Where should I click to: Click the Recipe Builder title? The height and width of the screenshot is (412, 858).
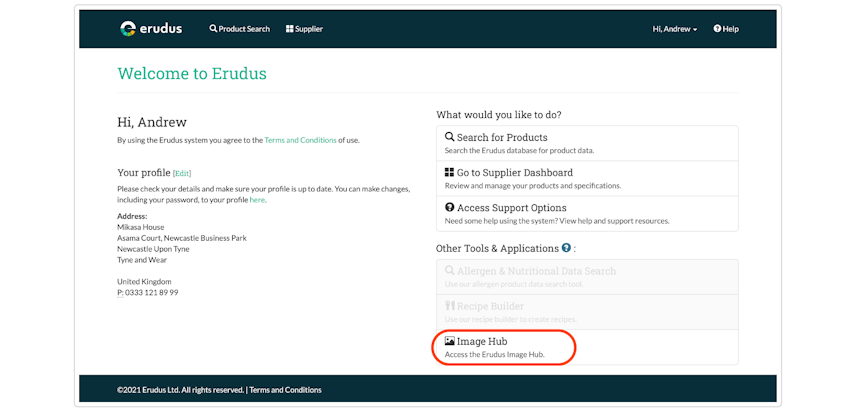coord(490,306)
